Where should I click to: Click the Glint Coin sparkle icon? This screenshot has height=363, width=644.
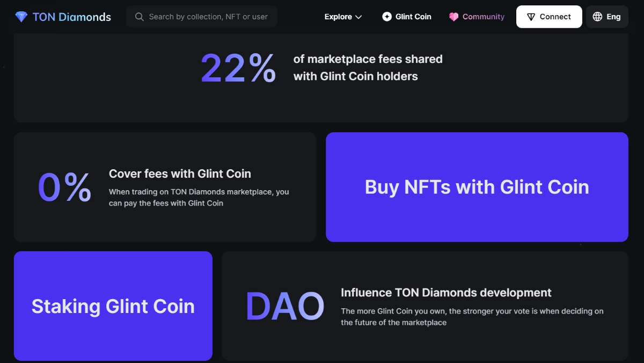[x=387, y=17]
